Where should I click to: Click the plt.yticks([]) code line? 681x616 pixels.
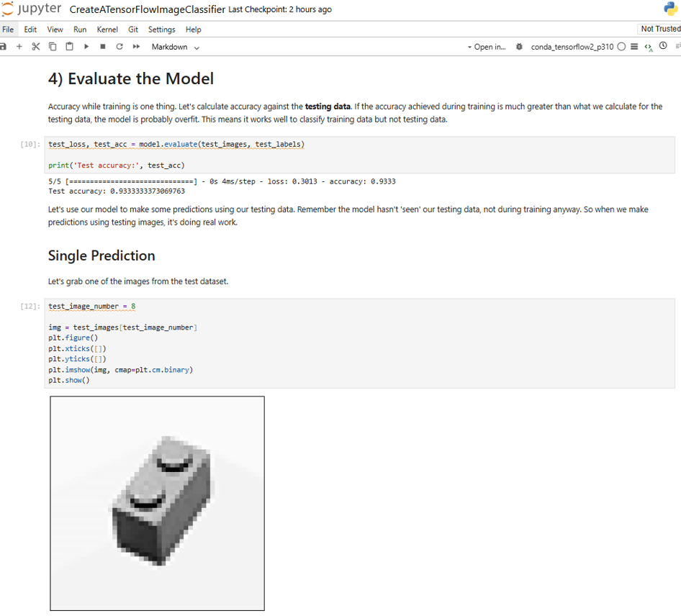(x=77, y=359)
